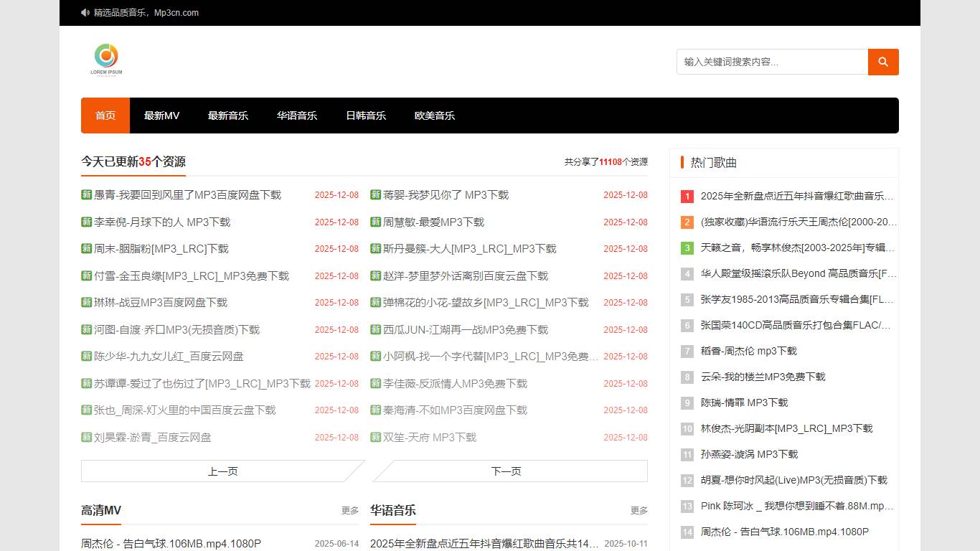Open 李幸倪-月球下的人 MP3下载 link
This screenshot has width=980, height=551.
click(162, 222)
